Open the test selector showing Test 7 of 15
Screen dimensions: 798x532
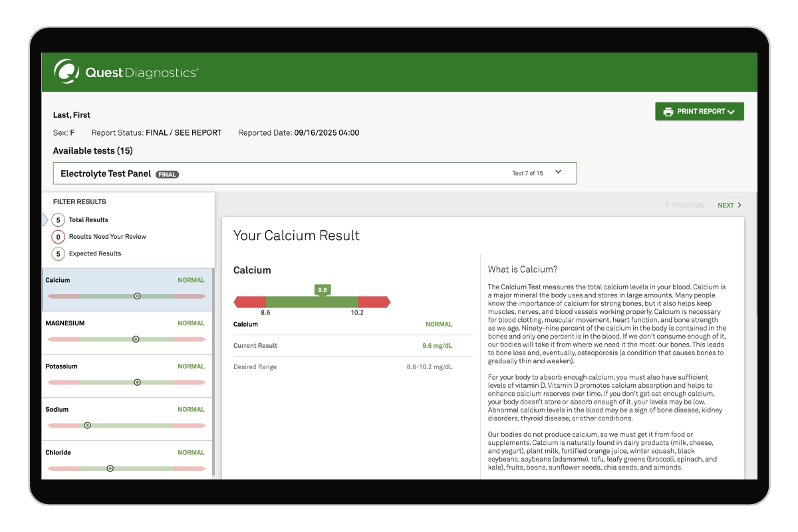click(527, 174)
